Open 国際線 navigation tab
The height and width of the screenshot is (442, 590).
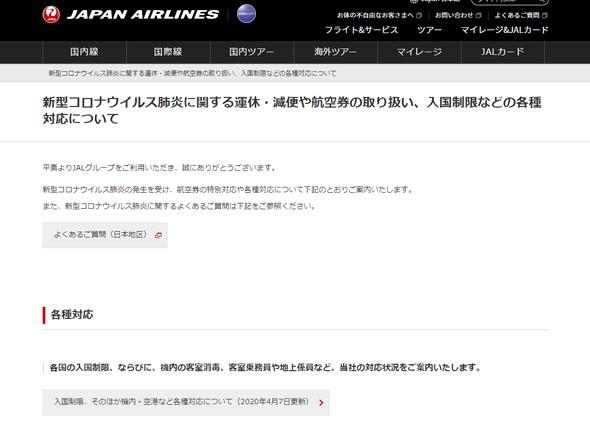coord(168,52)
